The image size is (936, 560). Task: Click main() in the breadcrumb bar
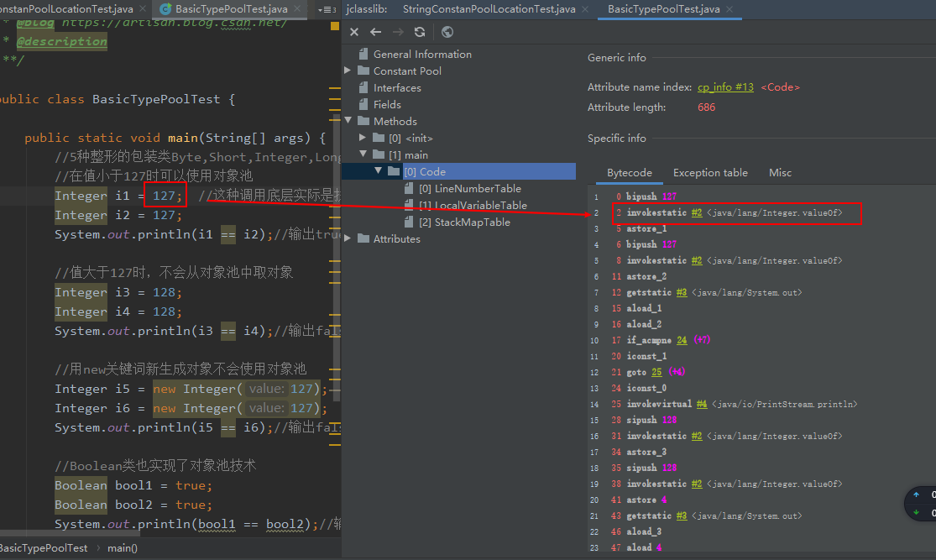(x=123, y=548)
